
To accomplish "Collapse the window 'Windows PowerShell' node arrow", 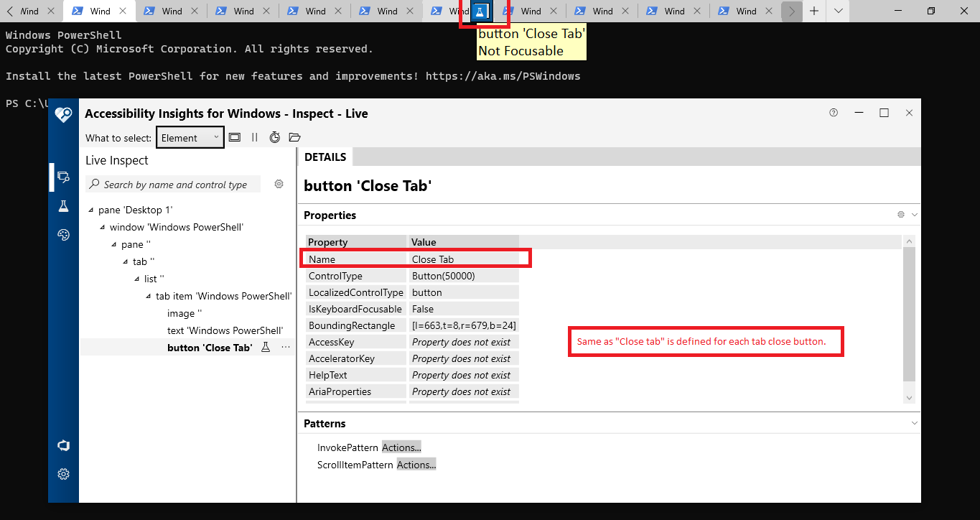I will click(102, 228).
